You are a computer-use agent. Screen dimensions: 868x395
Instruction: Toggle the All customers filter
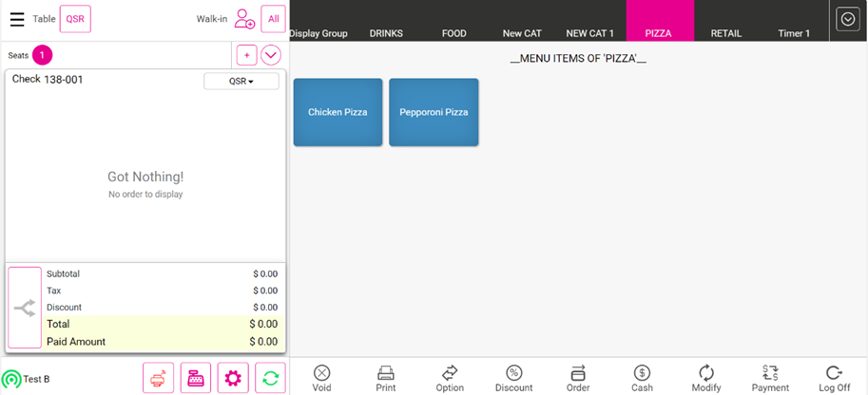[273, 19]
